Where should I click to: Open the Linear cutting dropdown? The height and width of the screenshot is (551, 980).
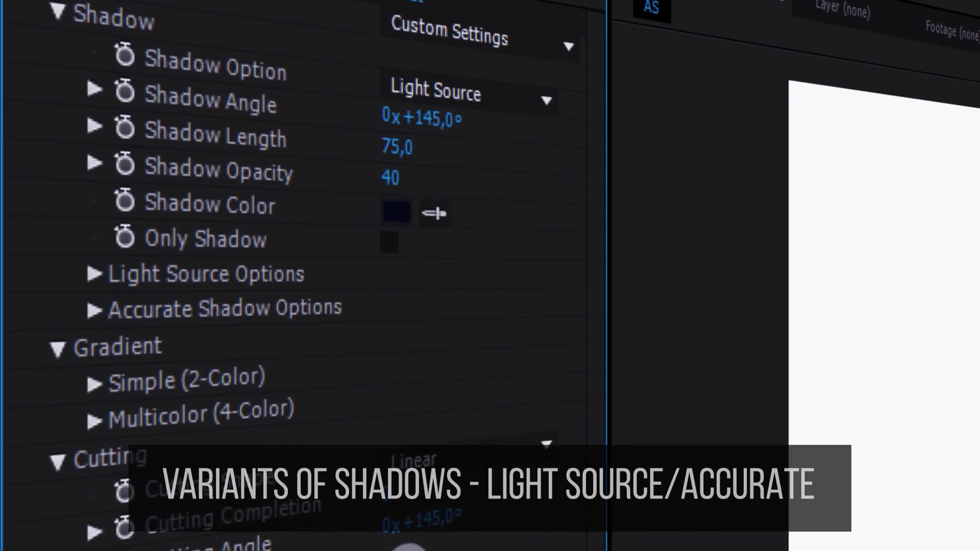click(469, 455)
